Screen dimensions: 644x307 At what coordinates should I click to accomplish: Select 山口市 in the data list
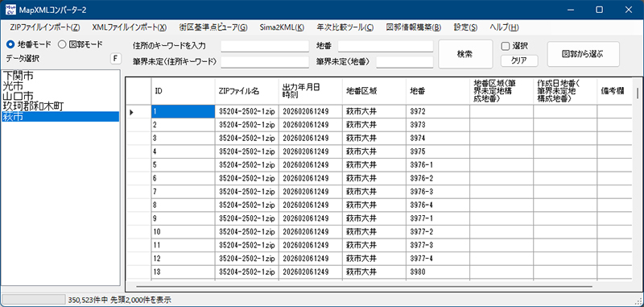[x=60, y=96]
